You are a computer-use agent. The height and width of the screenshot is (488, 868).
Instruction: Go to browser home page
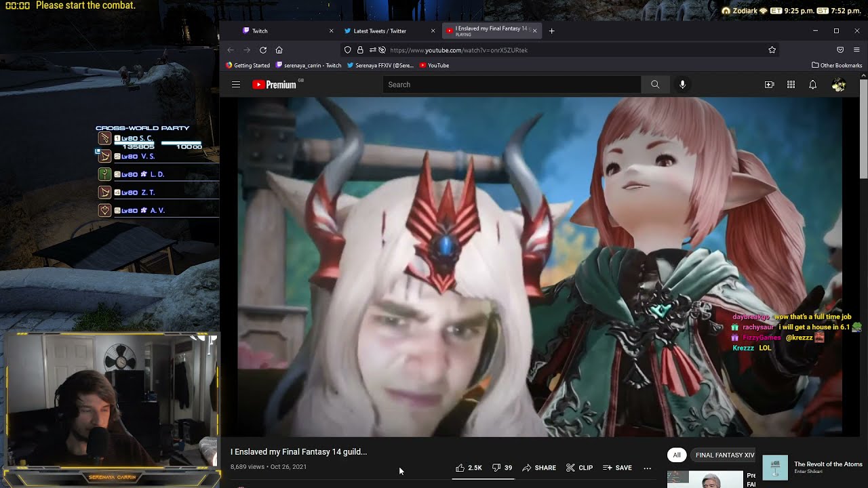(279, 50)
